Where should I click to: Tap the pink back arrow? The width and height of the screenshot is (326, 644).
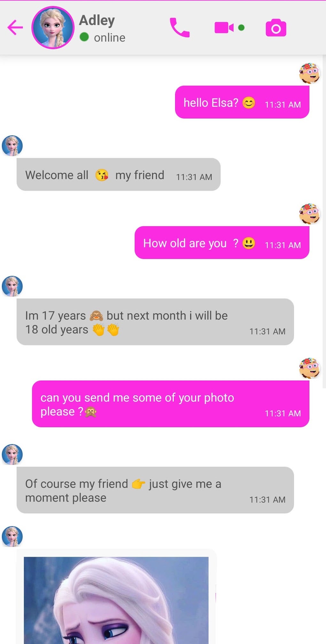15,27
